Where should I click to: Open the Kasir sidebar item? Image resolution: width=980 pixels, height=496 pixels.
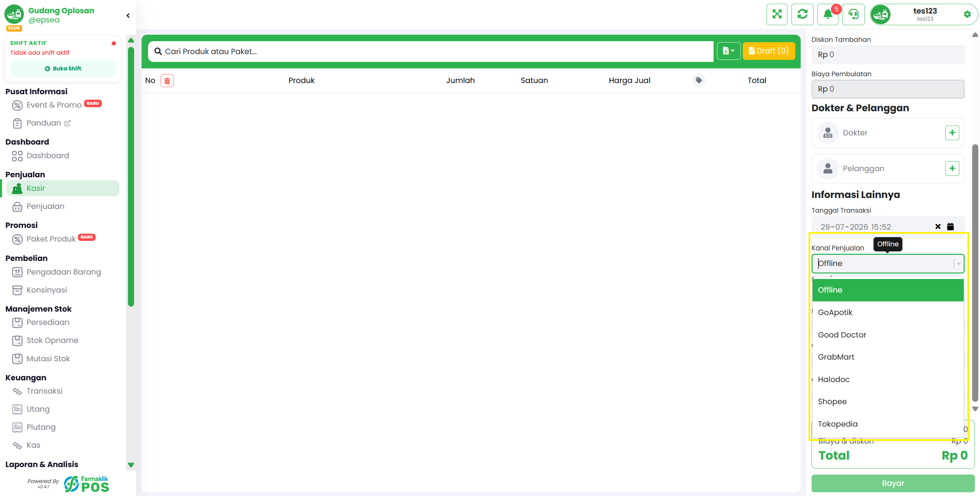coord(63,188)
